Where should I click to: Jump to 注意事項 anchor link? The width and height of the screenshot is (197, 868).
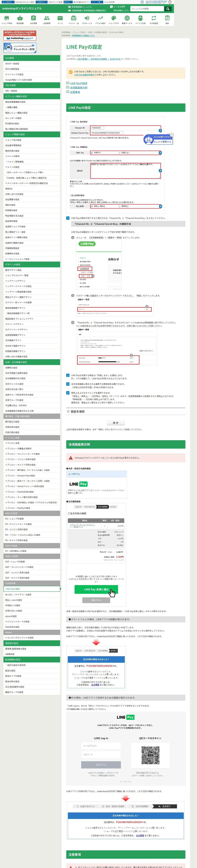coord(75,92)
